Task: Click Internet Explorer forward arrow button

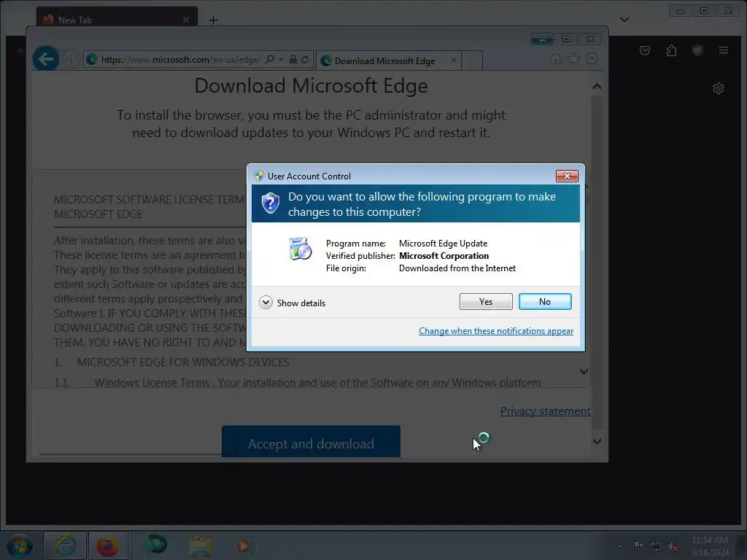Action: (x=71, y=59)
